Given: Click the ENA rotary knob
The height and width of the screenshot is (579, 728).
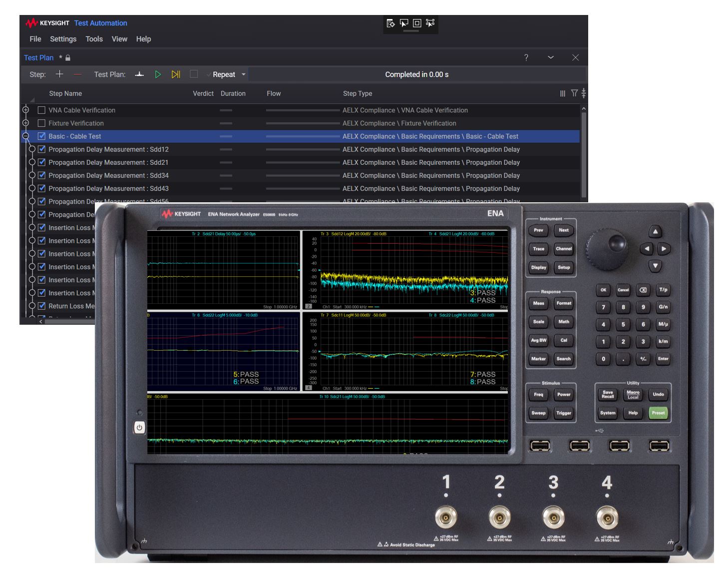Looking at the screenshot, I should (x=607, y=250).
